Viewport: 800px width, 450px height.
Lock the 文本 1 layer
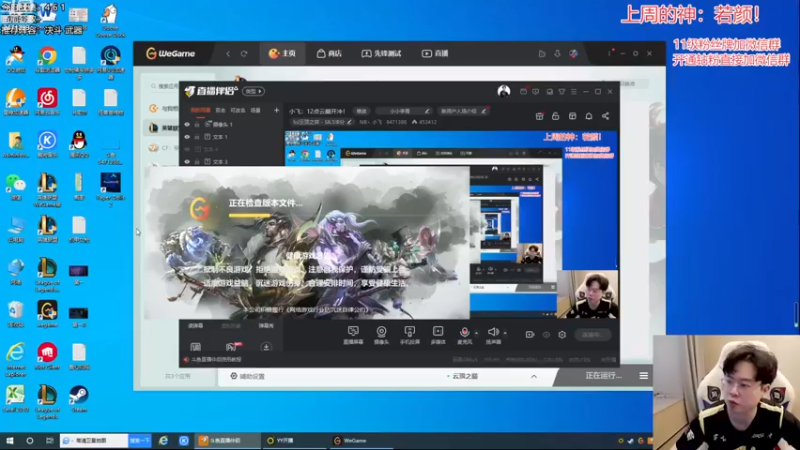pos(197,137)
